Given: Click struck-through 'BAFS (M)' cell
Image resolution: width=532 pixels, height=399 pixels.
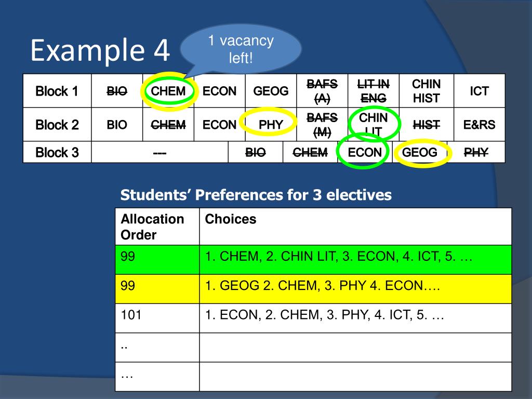Looking at the screenshot, I should pyautogui.click(x=322, y=125).
